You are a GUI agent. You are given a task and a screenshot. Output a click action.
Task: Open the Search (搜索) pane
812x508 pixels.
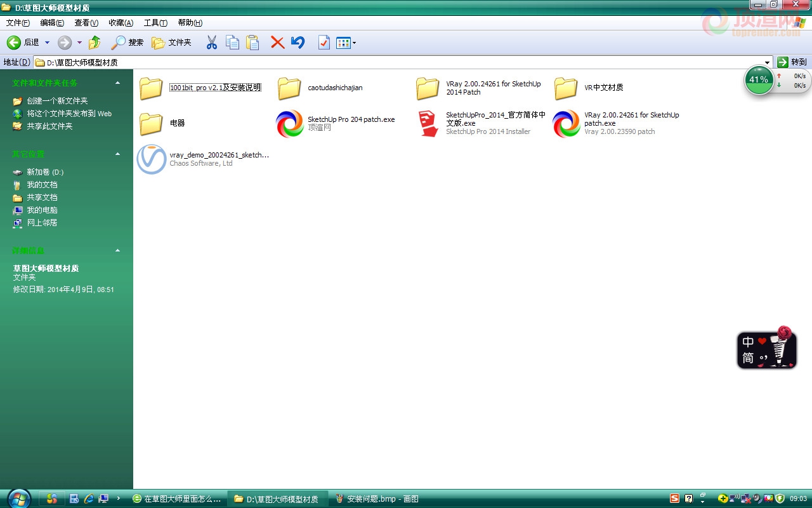128,43
